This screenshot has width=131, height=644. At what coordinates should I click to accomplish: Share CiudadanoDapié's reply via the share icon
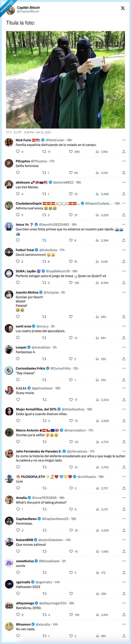[124, 215]
